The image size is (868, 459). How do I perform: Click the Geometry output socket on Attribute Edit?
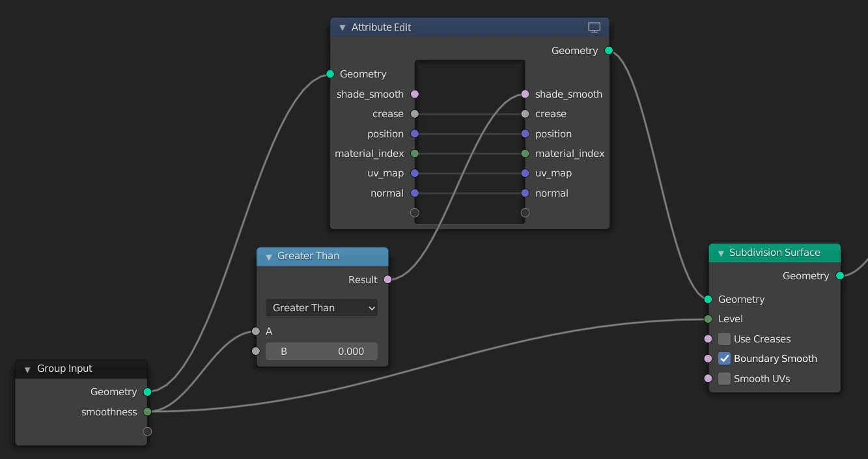tap(609, 51)
